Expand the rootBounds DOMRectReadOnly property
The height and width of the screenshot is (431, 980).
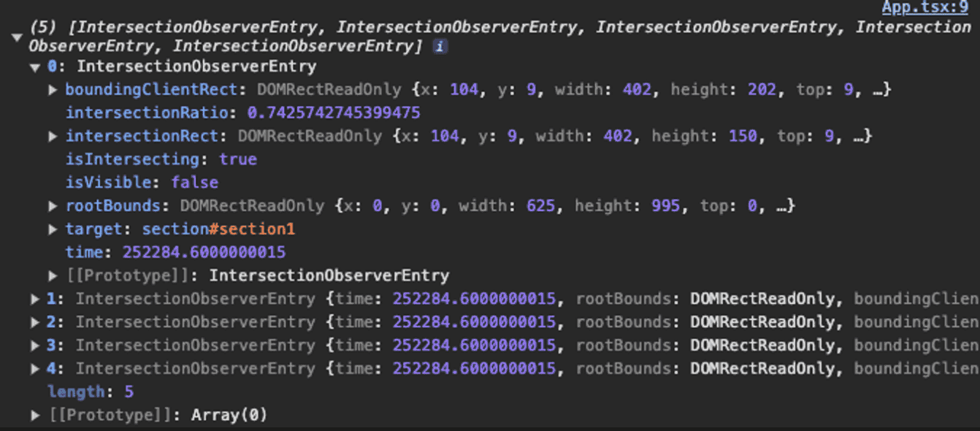click(53, 206)
